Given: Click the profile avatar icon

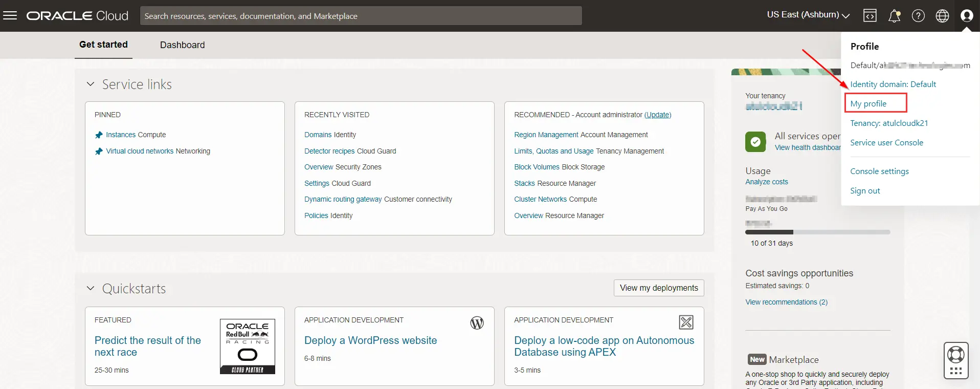Looking at the screenshot, I should pos(966,16).
